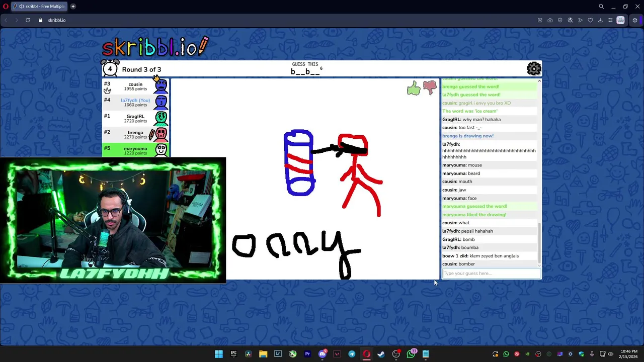644x362 pixels.
Task: Open WhatsApp from taskbar
Action: (x=411, y=354)
